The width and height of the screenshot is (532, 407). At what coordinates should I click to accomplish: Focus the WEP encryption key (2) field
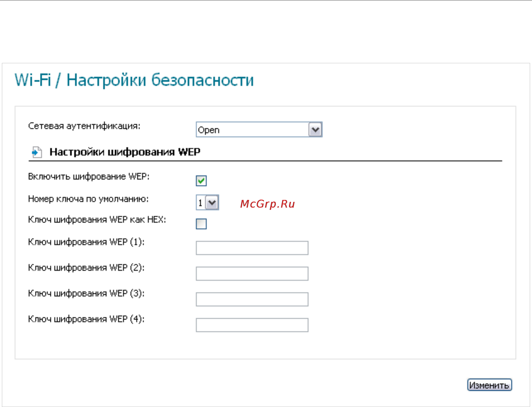pos(252,274)
